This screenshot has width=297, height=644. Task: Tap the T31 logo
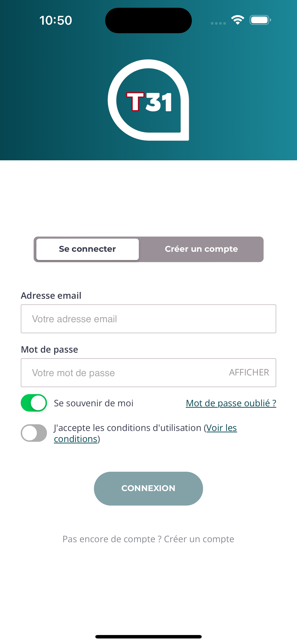pos(148,100)
